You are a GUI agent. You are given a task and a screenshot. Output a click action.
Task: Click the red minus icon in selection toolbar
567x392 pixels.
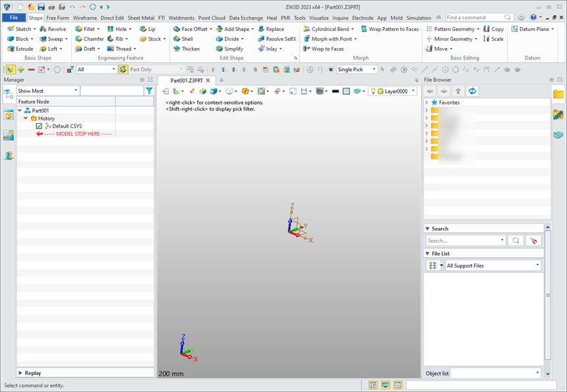tap(32, 69)
